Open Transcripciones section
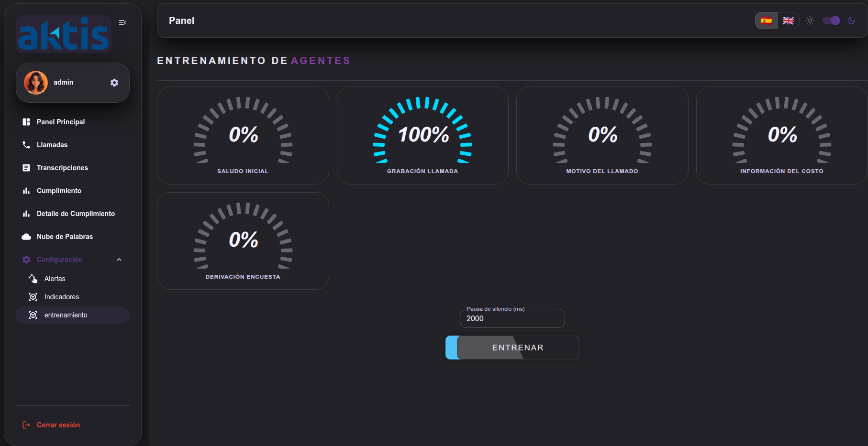Viewport: 868px width, 446px height. [73, 168]
